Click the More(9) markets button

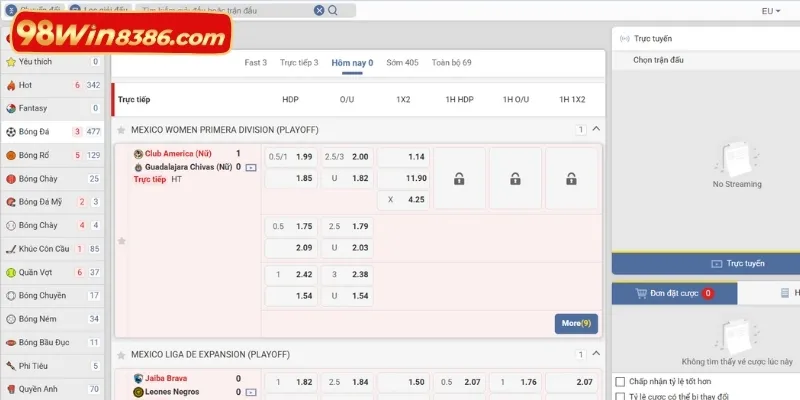click(x=576, y=323)
